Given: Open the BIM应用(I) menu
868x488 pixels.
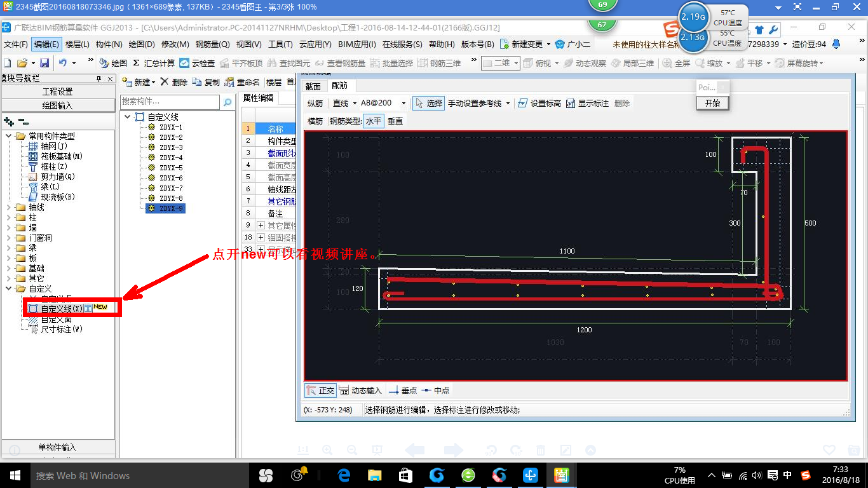Looking at the screenshot, I should (357, 44).
